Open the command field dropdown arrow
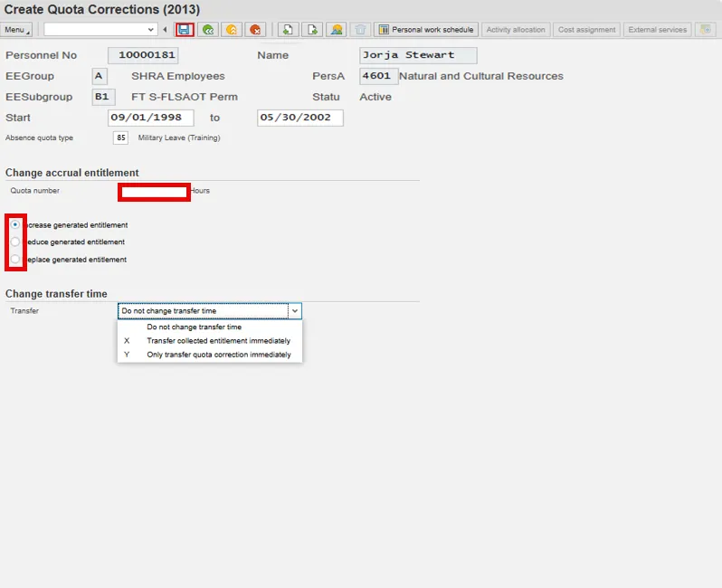This screenshot has width=722, height=588. pyautogui.click(x=150, y=30)
